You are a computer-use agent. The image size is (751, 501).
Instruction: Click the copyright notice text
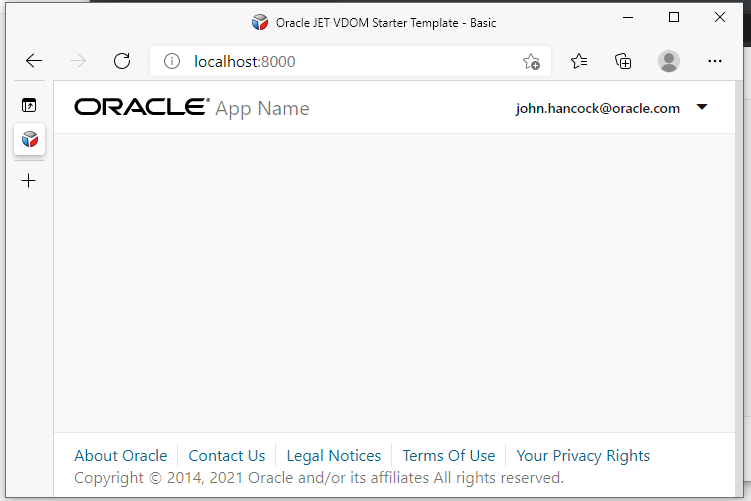point(319,478)
